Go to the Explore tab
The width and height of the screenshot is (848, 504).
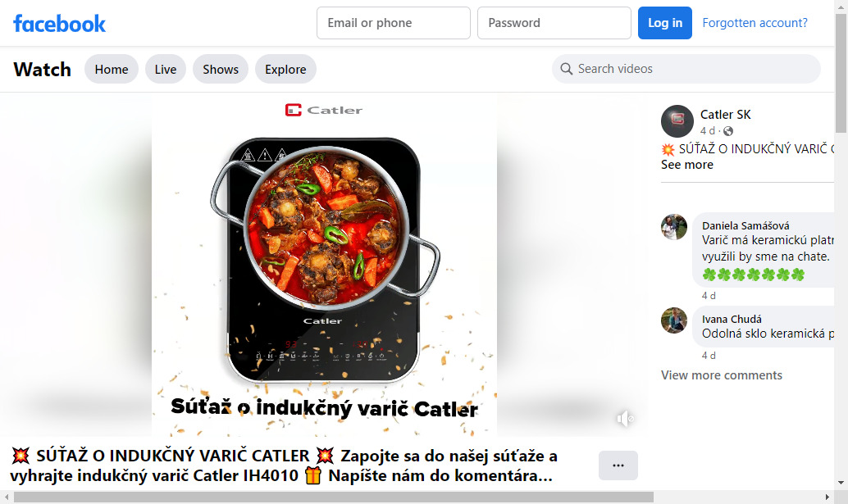point(285,69)
